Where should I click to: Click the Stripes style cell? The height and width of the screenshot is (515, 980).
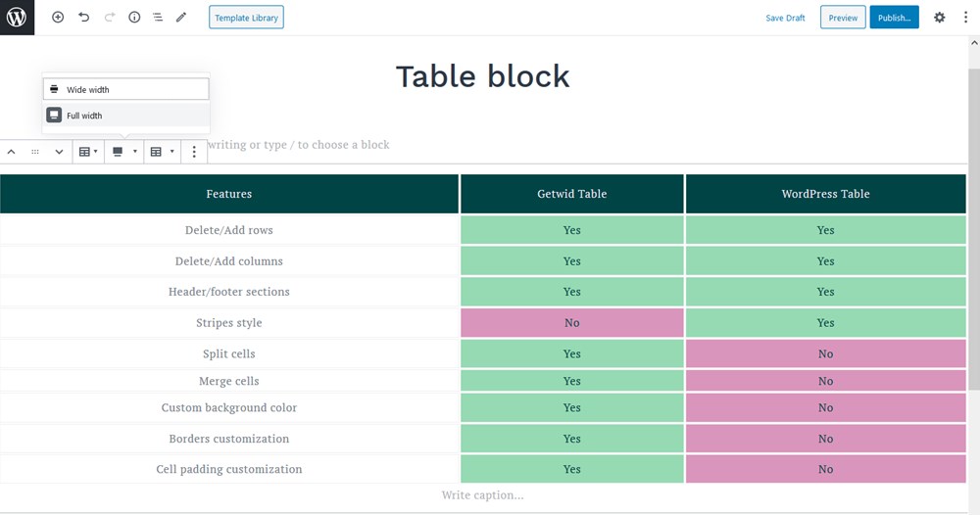click(228, 323)
